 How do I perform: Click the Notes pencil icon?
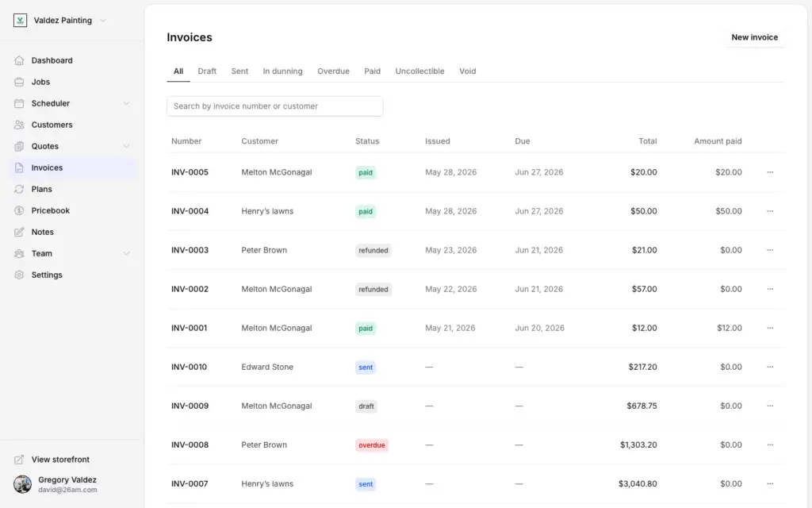(x=19, y=233)
